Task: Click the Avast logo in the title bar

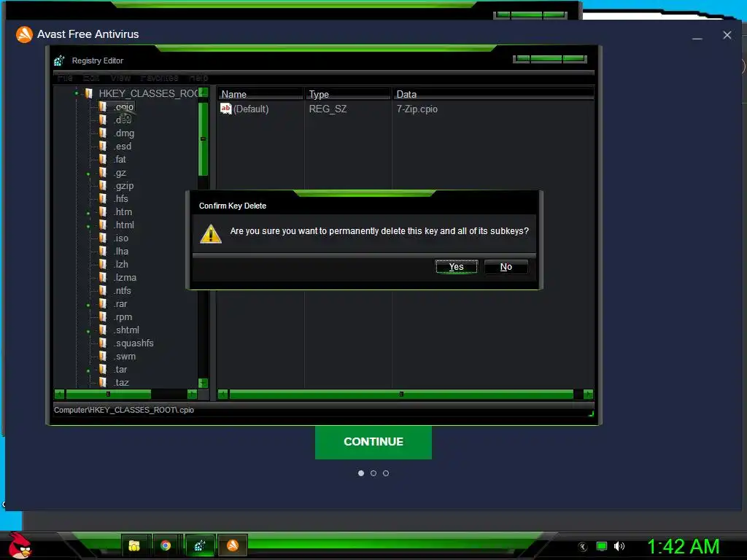Action: click(24, 34)
